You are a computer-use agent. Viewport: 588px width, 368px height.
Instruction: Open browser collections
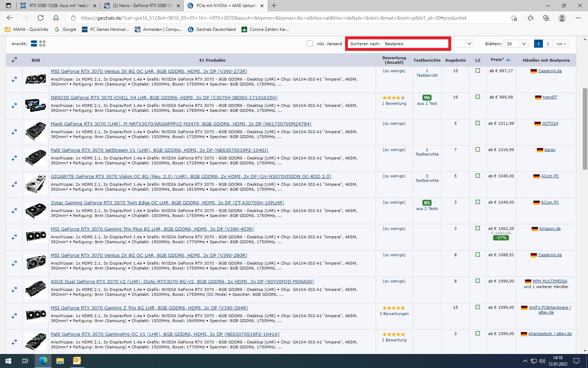click(546, 18)
